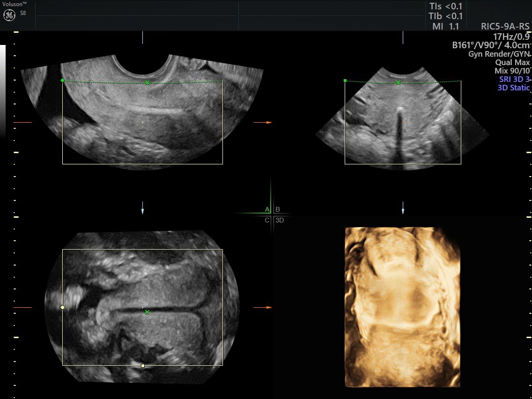
Task: Pick the green X marker in plane C
Action: tap(147, 312)
